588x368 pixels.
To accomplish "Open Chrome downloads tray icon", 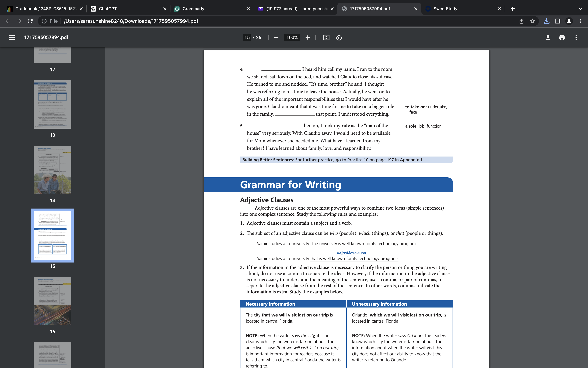I will [547, 21].
